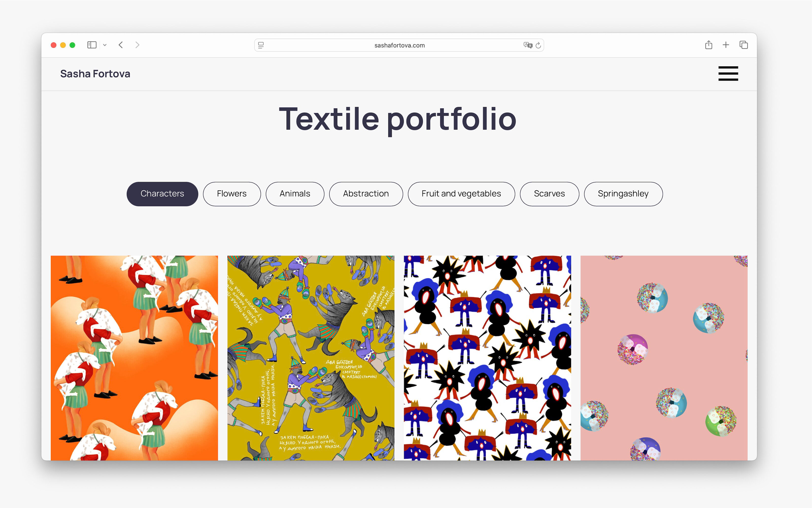Go forward to next page

137,45
